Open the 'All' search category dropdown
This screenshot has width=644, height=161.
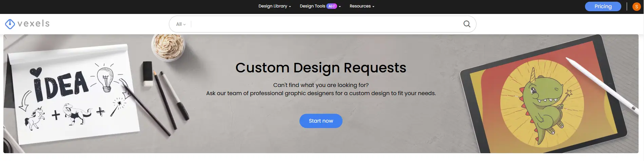click(181, 24)
